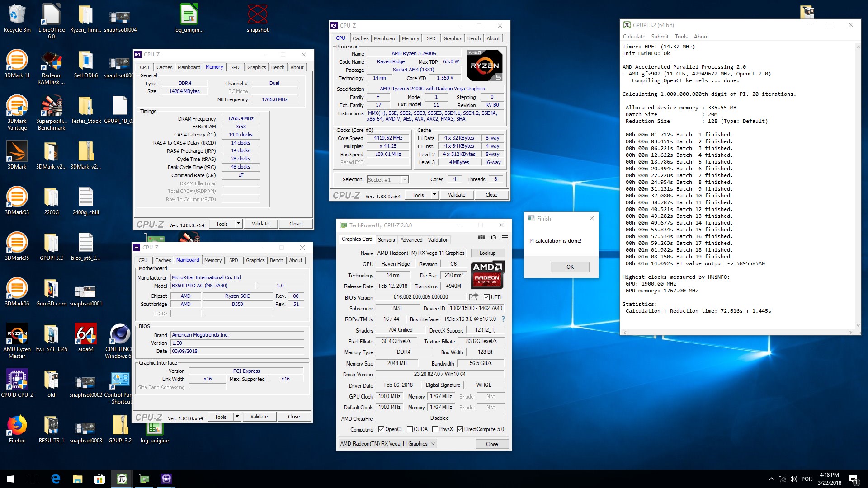Open the Action Center notification icon

(854, 479)
